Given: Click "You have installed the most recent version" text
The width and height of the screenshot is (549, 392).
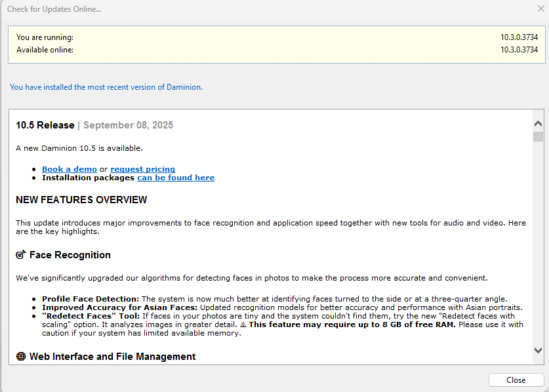Looking at the screenshot, I should click(x=106, y=87).
